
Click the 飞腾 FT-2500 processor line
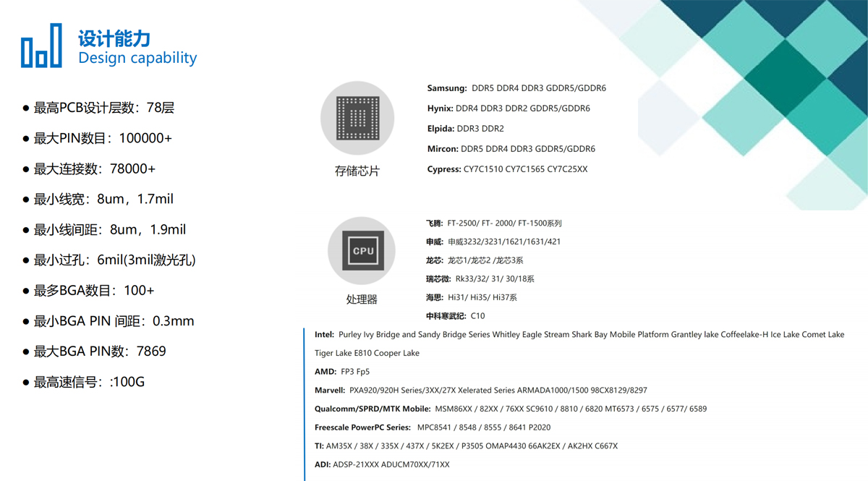[x=494, y=224]
